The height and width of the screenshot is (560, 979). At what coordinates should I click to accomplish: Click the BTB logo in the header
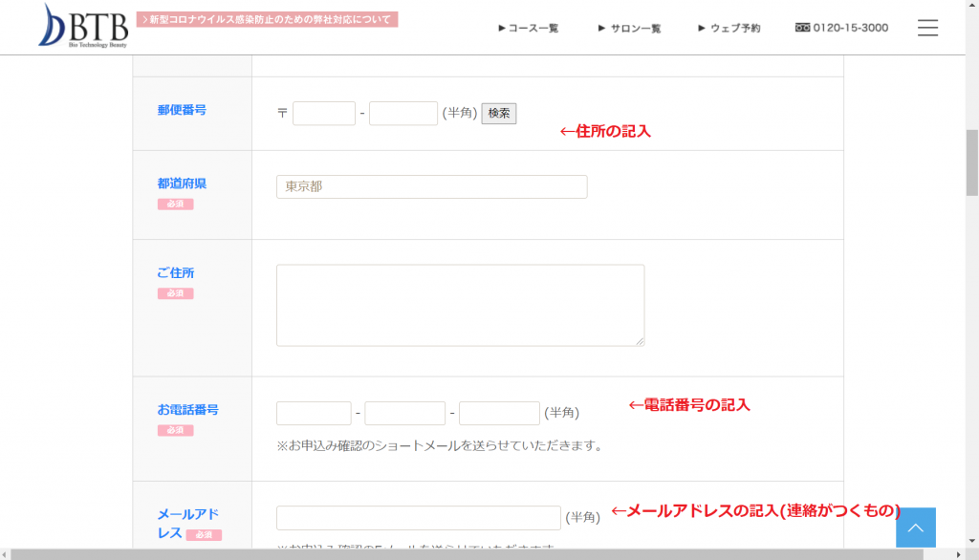(x=83, y=26)
